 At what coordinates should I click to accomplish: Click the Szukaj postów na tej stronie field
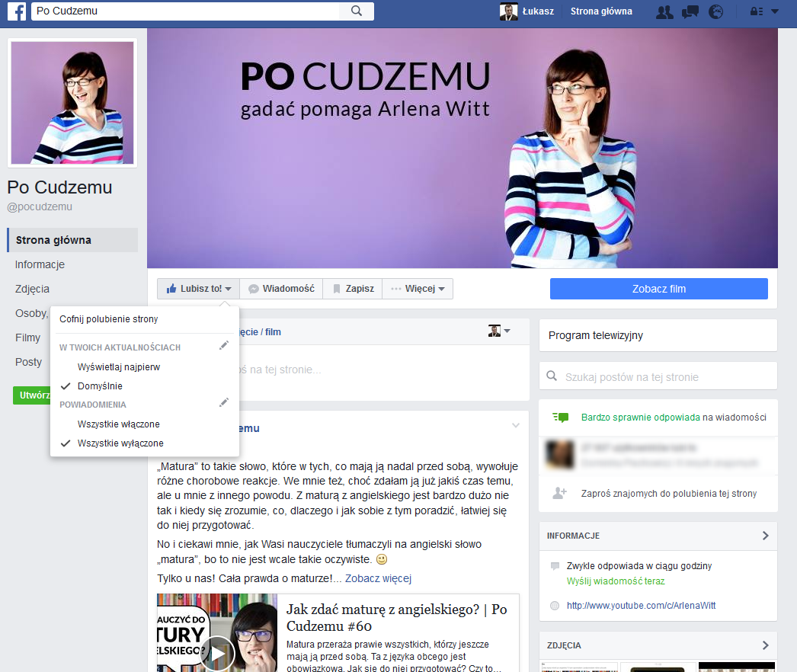tap(658, 376)
